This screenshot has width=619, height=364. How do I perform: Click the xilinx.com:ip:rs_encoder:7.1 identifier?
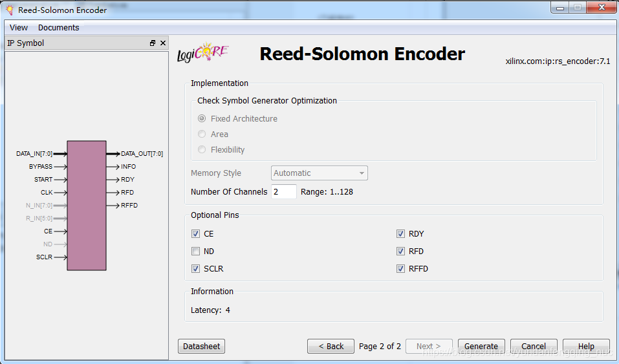558,61
